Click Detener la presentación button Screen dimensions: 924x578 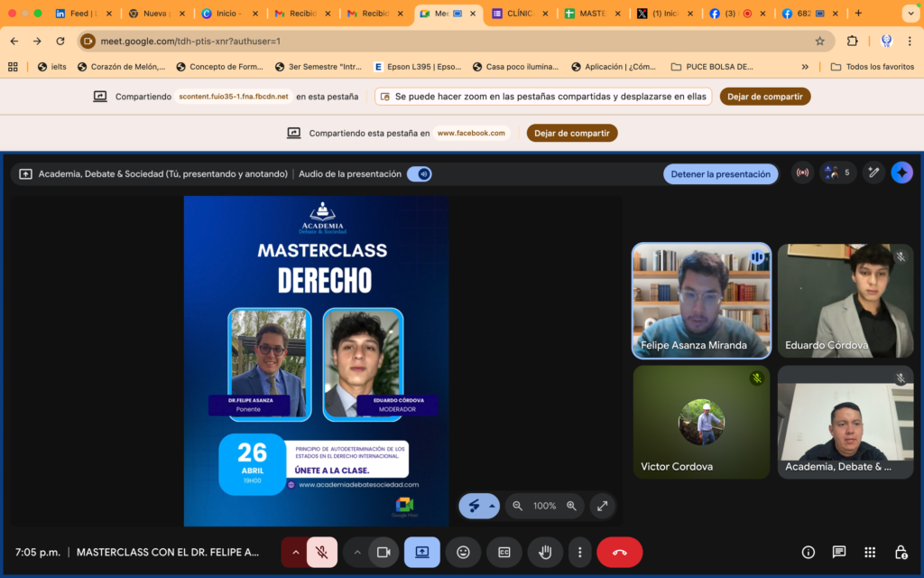pyautogui.click(x=720, y=173)
